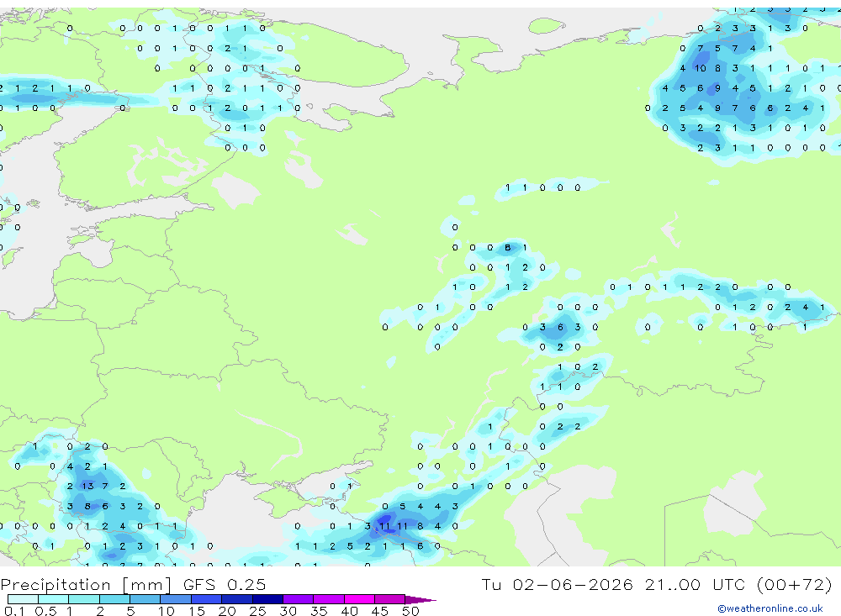Click the "(00+72)" forecast hour text
This screenshot has width=841, height=616.
point(795,584)
